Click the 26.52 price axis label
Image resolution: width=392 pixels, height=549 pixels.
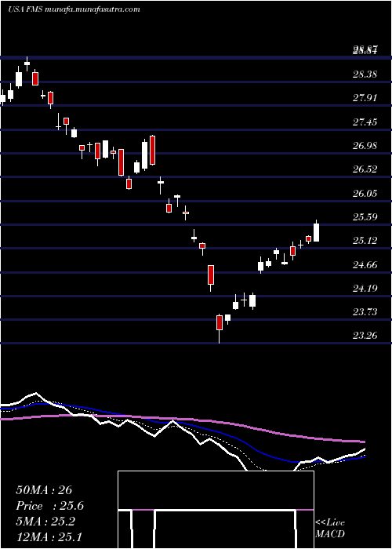point(365,169)
